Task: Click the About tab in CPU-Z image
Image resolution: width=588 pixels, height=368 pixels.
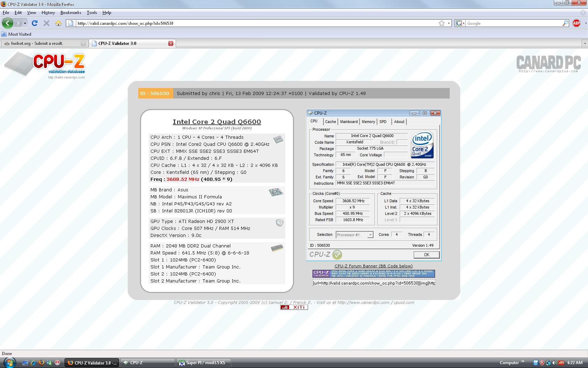Action: click(399, 122)
